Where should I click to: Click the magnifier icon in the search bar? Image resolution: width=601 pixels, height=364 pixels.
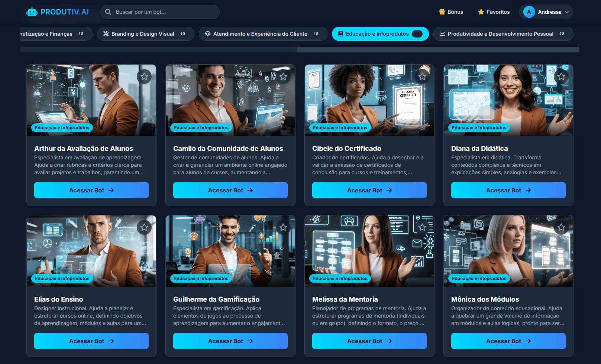108,12
